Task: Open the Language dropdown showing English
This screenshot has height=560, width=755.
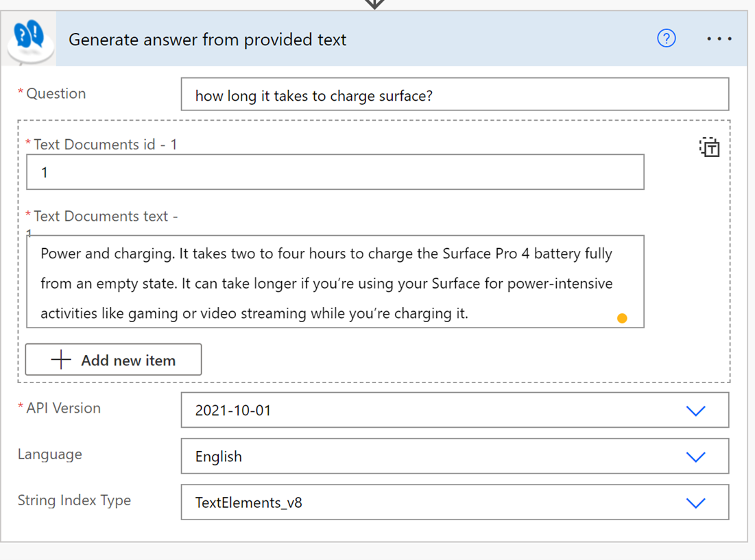Action: (x=454, y=456)
